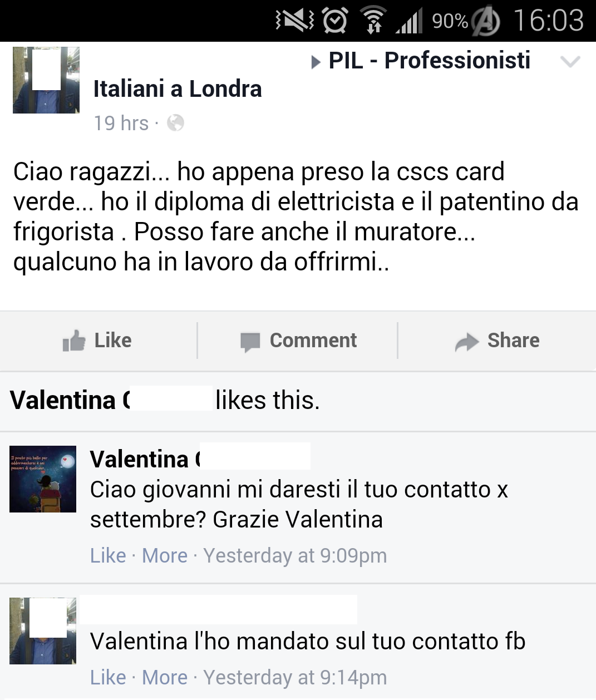Tap the thumbs-up Like icon on the post

tap(74, 341)
